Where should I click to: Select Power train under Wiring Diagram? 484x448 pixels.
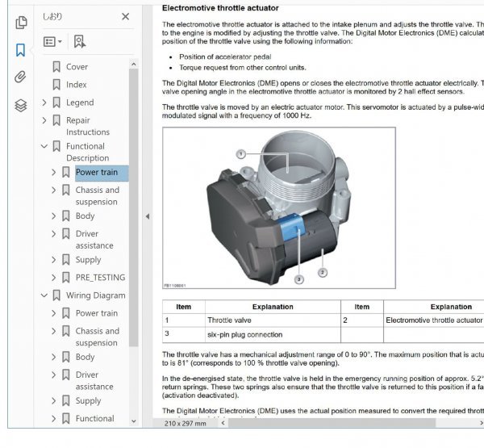point(97,313)
